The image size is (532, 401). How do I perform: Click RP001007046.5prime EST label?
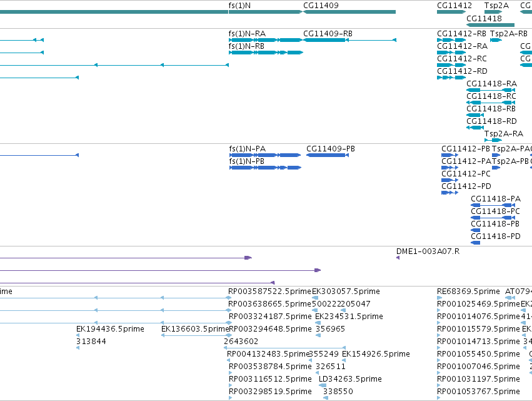point(478,367)
